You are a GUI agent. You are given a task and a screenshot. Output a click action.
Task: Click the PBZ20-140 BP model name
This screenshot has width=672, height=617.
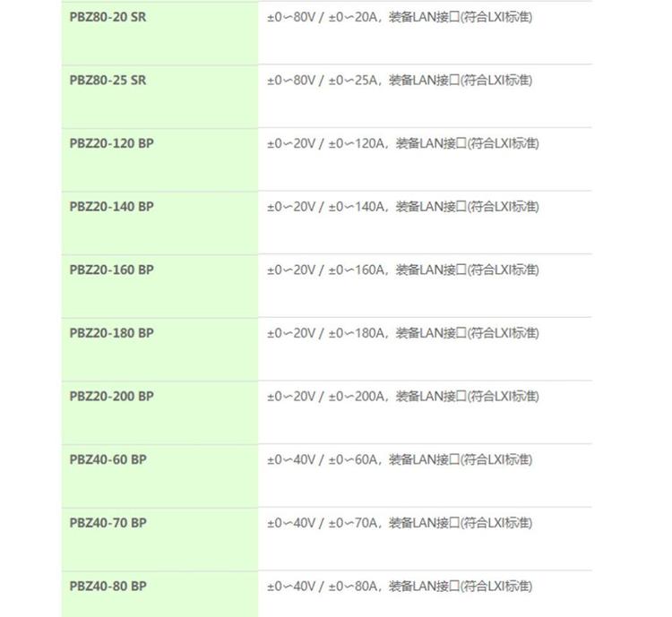111,207
